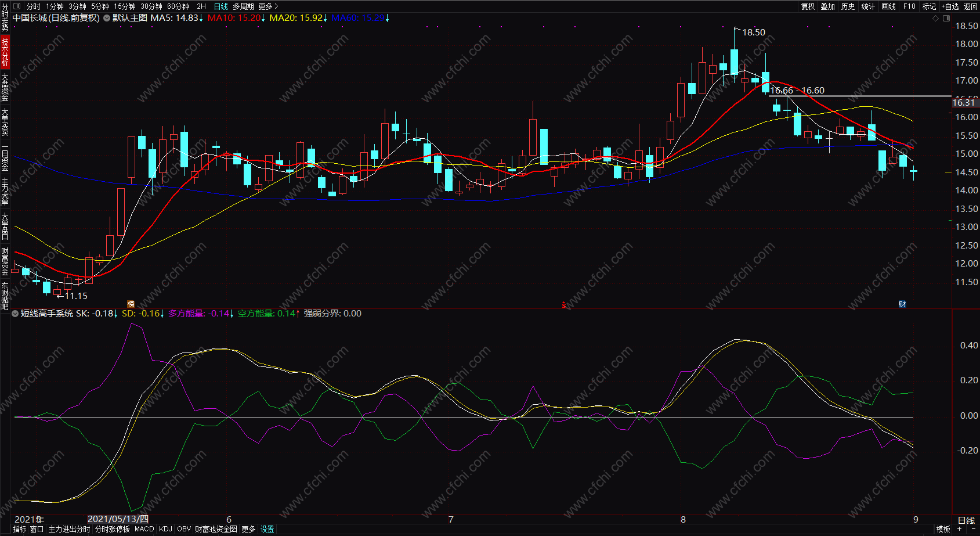Click the 复权 adjustment button
Viewport: 980px width, 536px height.
[808, 6]
